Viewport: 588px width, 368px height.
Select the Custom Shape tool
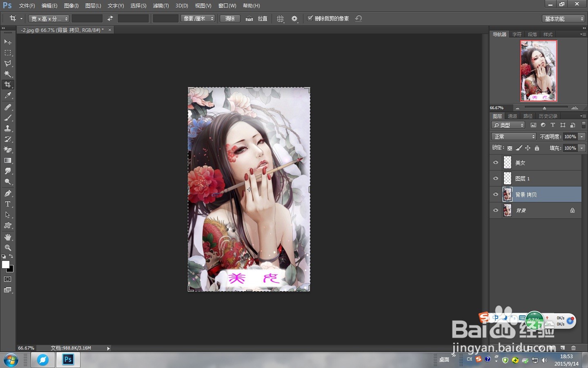click(7, 225)
